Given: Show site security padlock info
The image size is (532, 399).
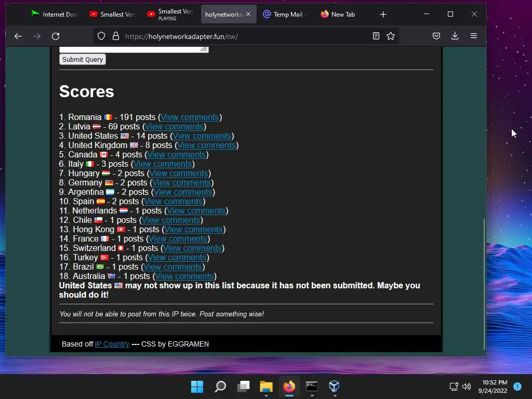Looking at the screenshot, I should 116,36.
